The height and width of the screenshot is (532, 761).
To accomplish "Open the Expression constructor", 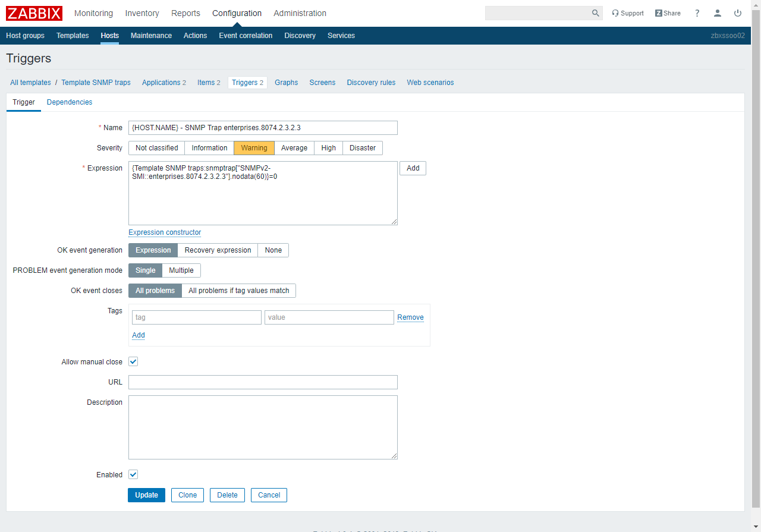I will (165, 232).
